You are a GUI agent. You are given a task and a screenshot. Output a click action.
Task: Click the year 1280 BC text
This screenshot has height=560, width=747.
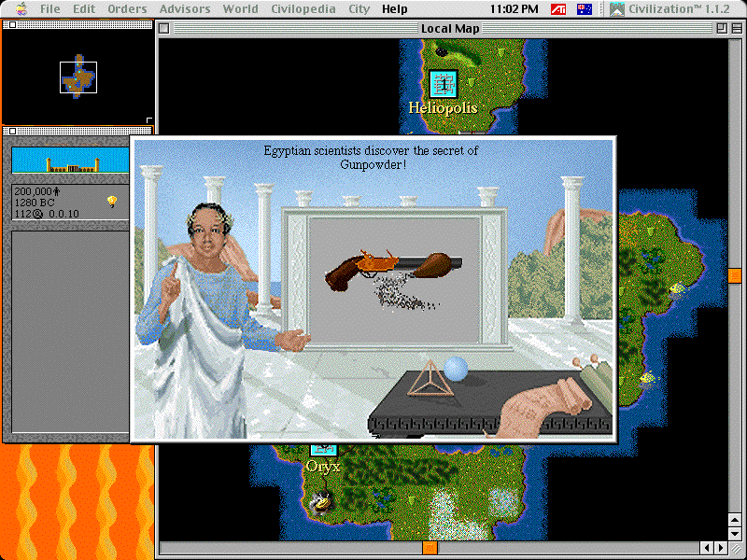tap(35, 203)
